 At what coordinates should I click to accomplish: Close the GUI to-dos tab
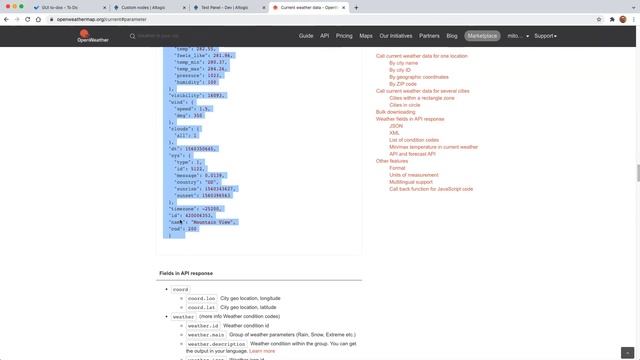coord(104,7)
